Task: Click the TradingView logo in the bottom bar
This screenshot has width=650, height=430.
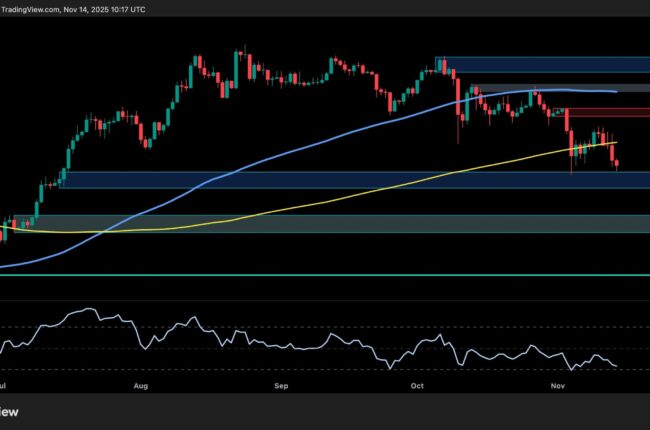Action: tap(10, 411)
